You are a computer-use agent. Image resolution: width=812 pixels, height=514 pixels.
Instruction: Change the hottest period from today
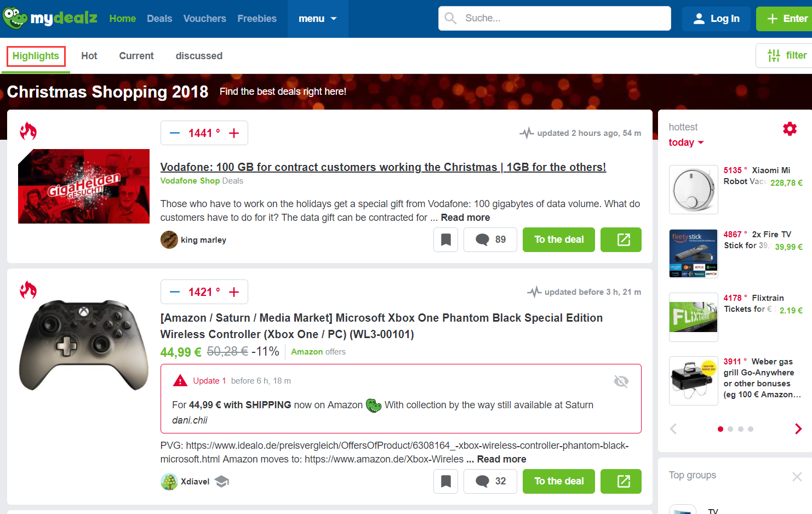[686, 142]
